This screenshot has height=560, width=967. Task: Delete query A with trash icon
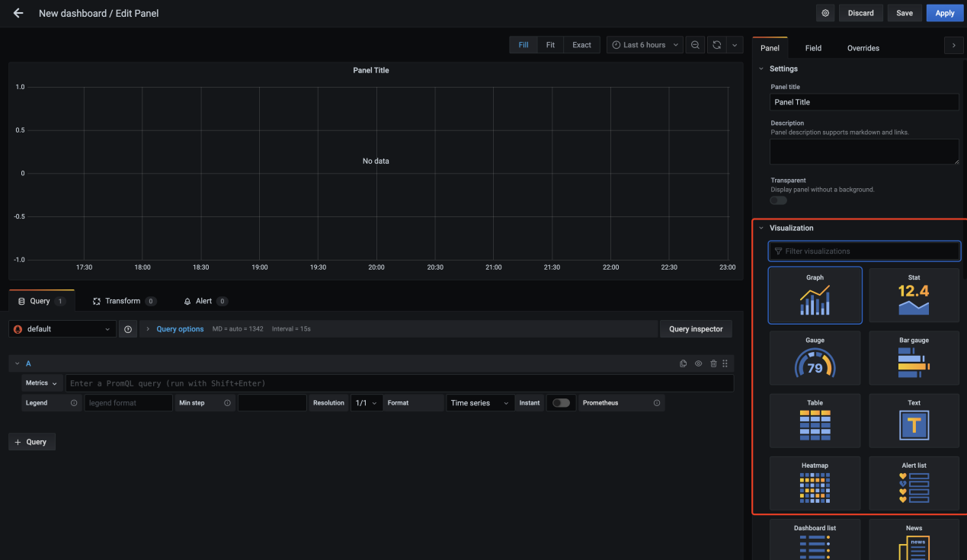(x=713, y=363)
